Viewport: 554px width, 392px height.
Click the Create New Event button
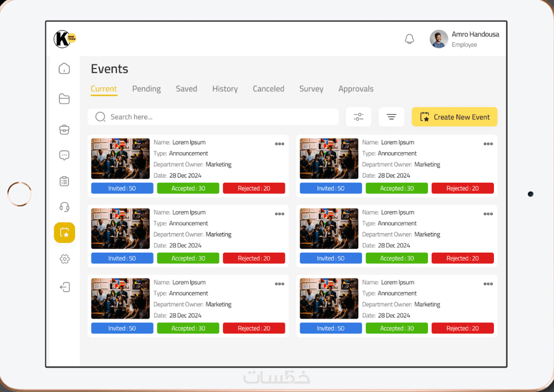point(454,116)
